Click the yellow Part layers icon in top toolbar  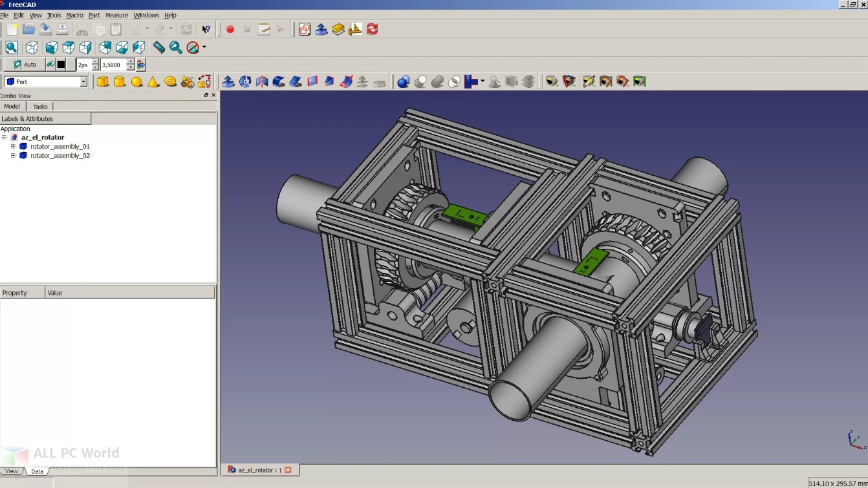tap(338, 29)
